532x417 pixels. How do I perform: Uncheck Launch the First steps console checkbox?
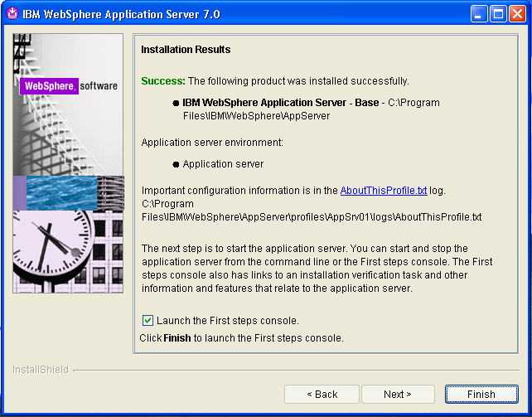148,320
